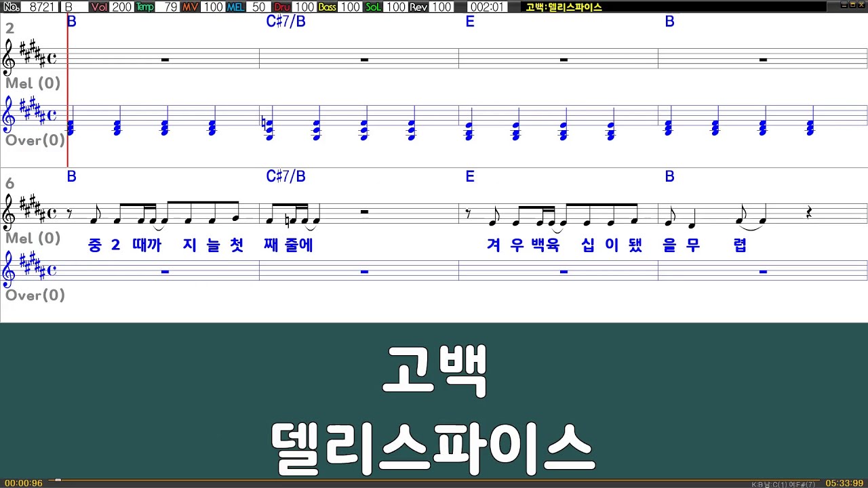Click the Over(0) track label beside measure 6
868x488 pixels.
point(35,295)
